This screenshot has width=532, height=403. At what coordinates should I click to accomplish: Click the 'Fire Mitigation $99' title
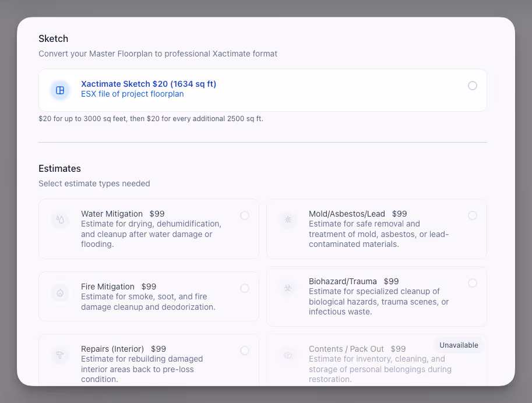coord(118,287)
